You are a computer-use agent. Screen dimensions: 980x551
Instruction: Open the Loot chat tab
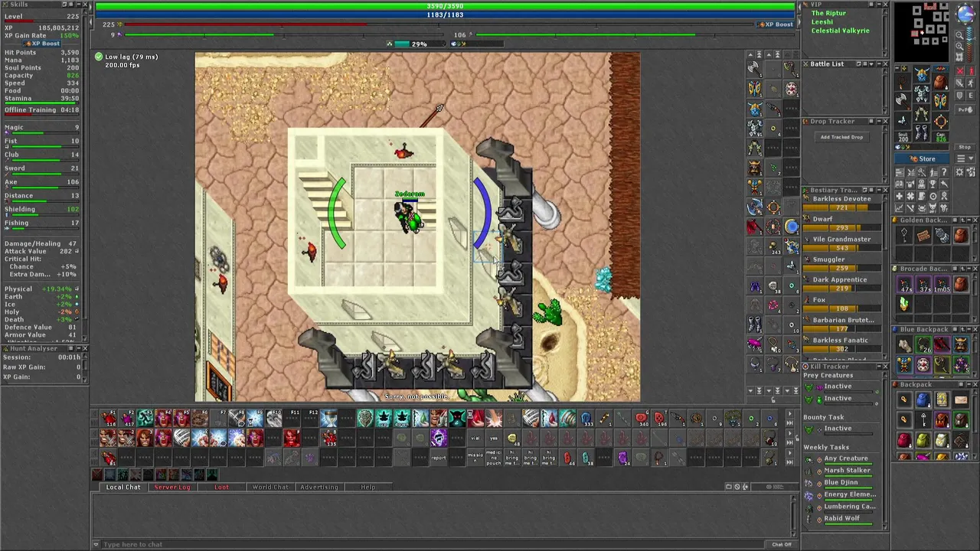pyautogui.click(x=221, y=487)
